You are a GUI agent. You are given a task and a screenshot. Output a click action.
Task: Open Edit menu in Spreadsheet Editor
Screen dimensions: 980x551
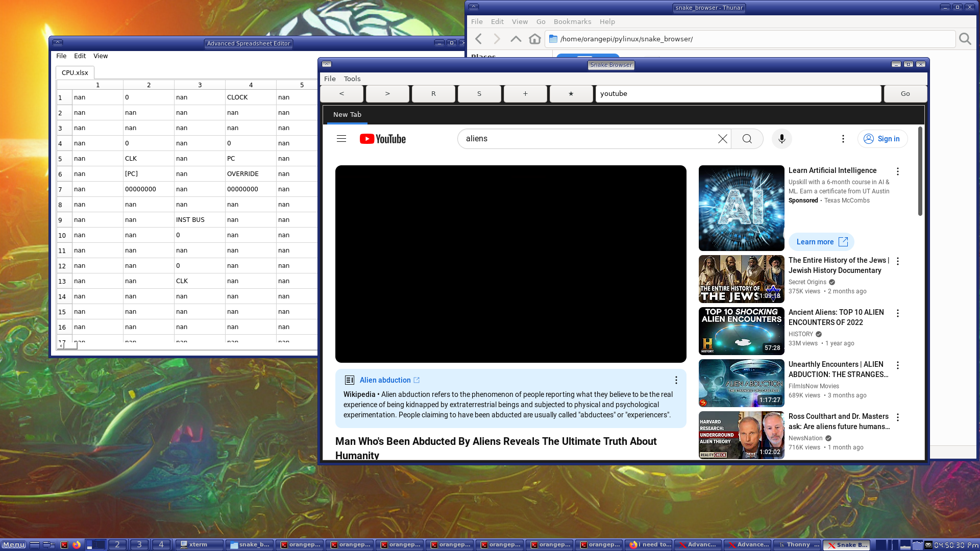[x=80, y=56]
